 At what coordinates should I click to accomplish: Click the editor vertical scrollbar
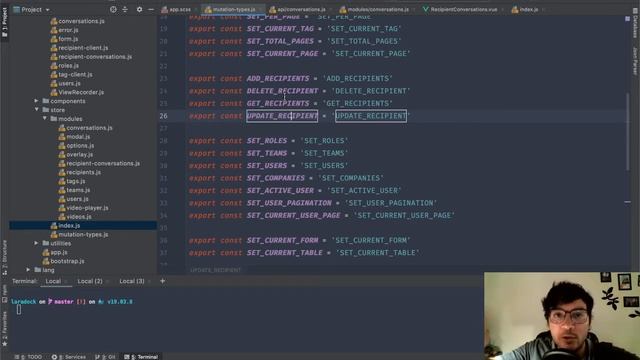pyautogui.click(x=627, y=132)
